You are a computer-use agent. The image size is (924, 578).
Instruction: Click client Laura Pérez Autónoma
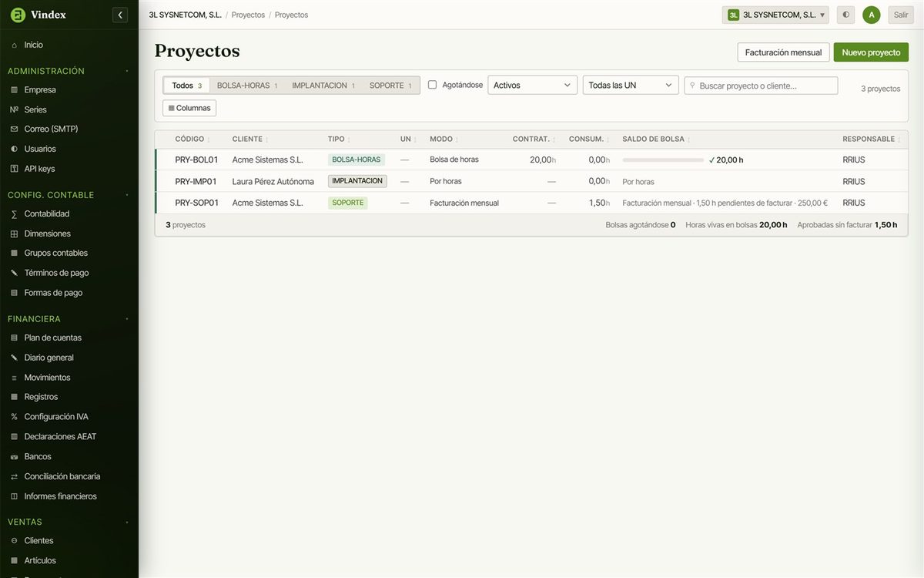[x=273, y=181]
